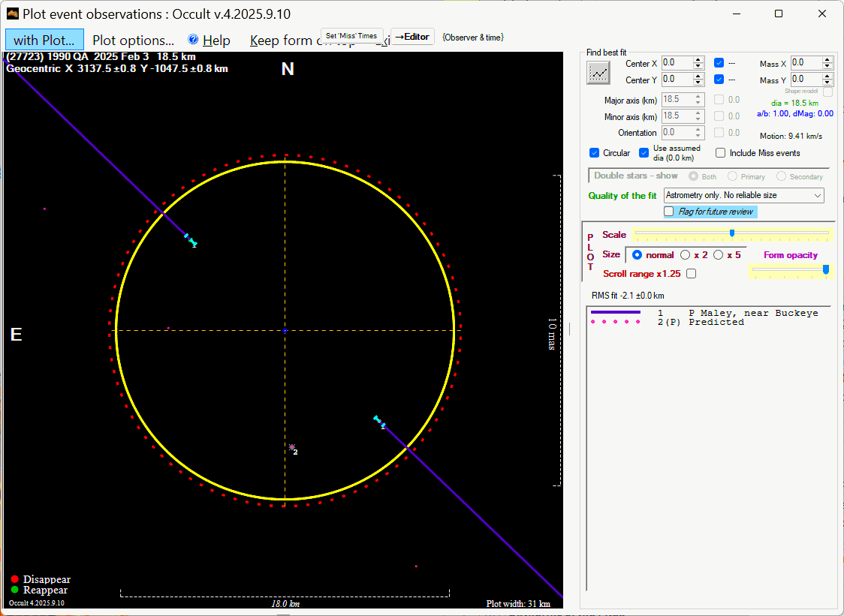This screenshot has width=844, height=616.
Task: Click the Form opacity slider handle
Action: [x=826, y=269]
